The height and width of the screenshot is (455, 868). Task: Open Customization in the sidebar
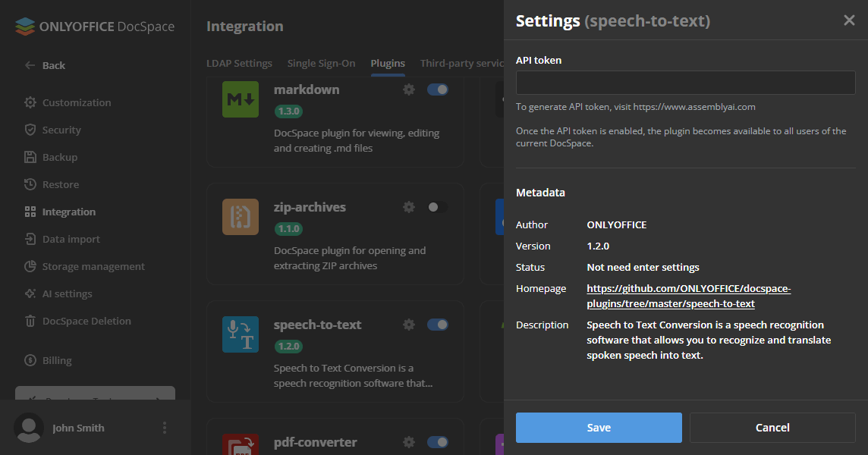77,102
